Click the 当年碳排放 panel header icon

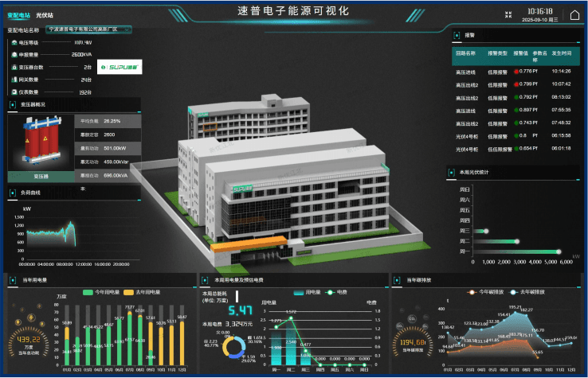pyautogui.click(x=397, y=280)
